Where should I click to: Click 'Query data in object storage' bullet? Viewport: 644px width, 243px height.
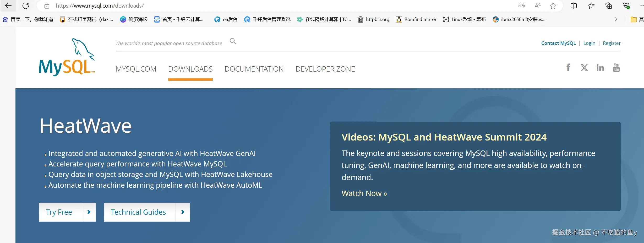click(160, 174)
